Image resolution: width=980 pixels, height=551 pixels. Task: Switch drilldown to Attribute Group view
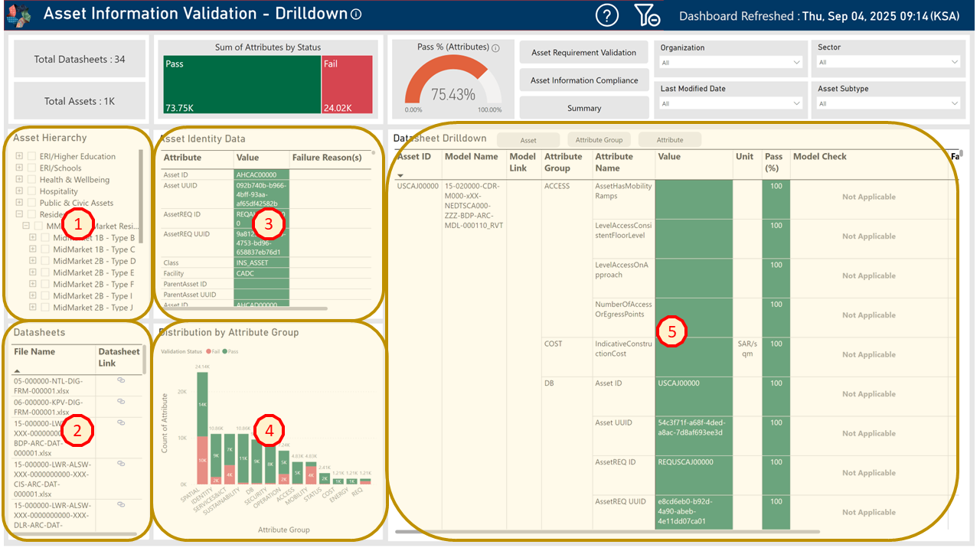click(x=599, y=140)
